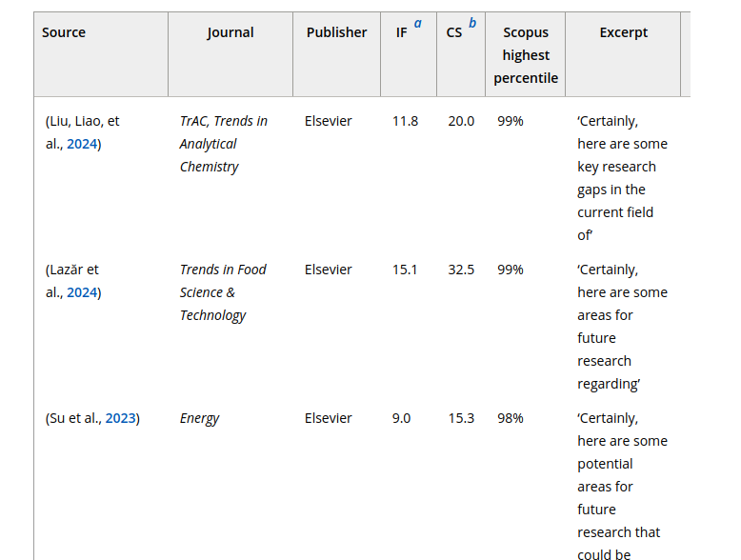
Task: Open footnote a next to IF header
Action: coord(417,24)
